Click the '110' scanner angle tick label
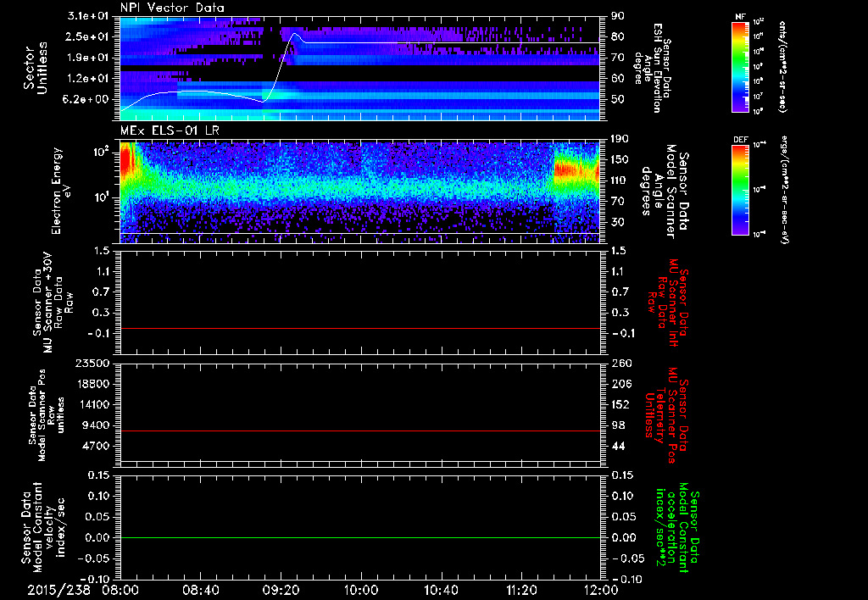Image resolution: width=868 pixels, height=600 pixels. click(x=620, y=181)
